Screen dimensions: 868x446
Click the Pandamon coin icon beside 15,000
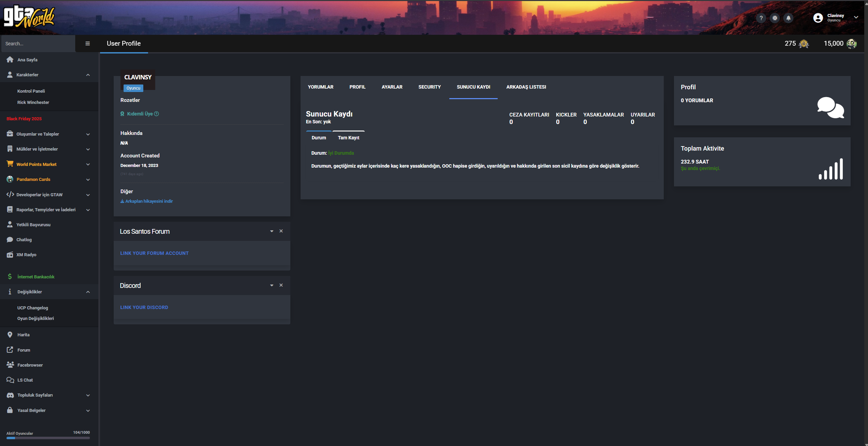point(852,44)
